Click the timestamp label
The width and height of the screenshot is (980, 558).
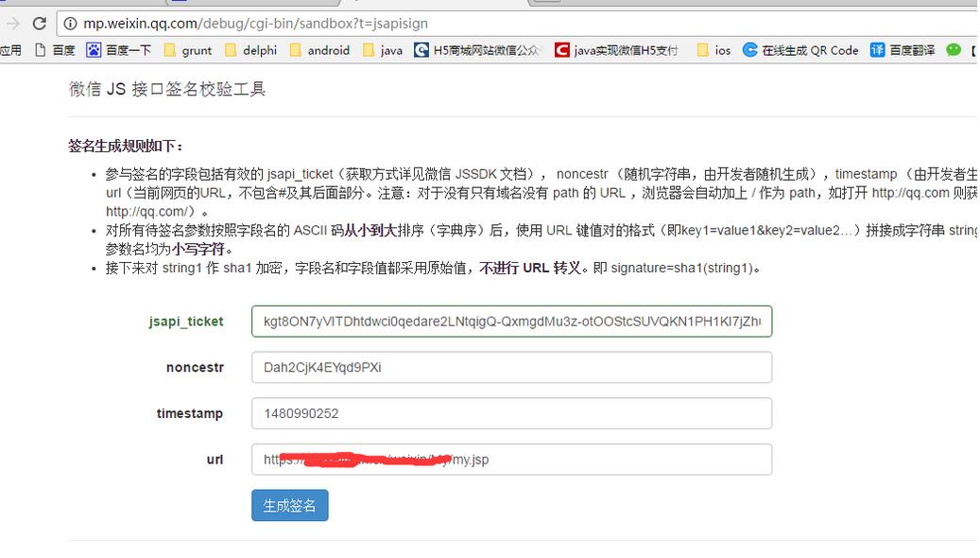190,413
